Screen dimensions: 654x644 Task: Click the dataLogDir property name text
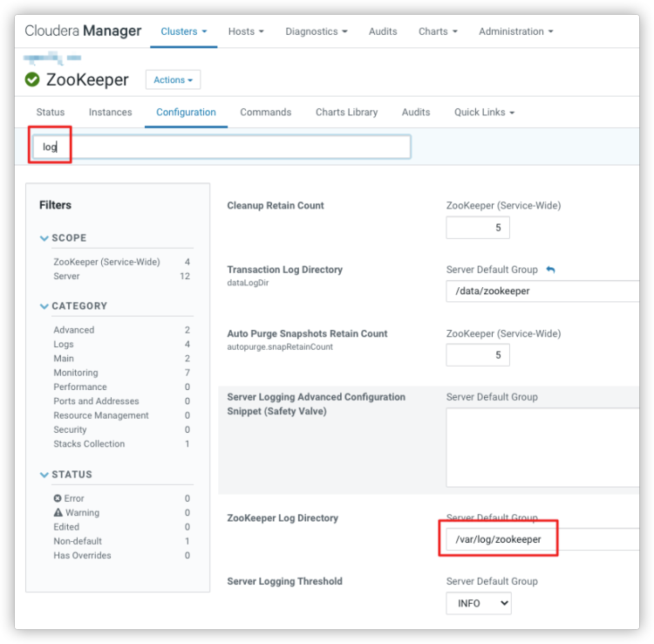(248, 283)
